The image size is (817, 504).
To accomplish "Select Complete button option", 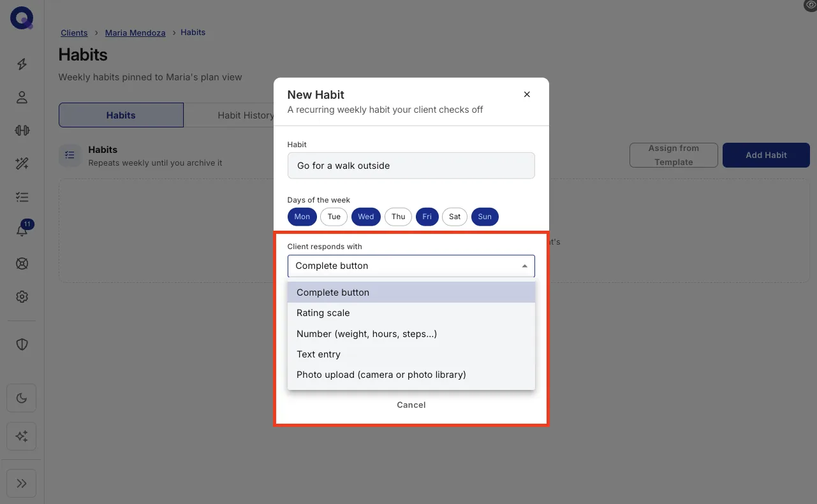I will [411, 292].
